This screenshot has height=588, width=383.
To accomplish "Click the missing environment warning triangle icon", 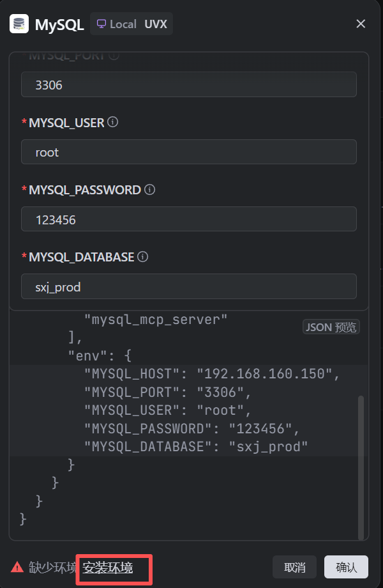I will pyautogui.click(x=17, y=567).
